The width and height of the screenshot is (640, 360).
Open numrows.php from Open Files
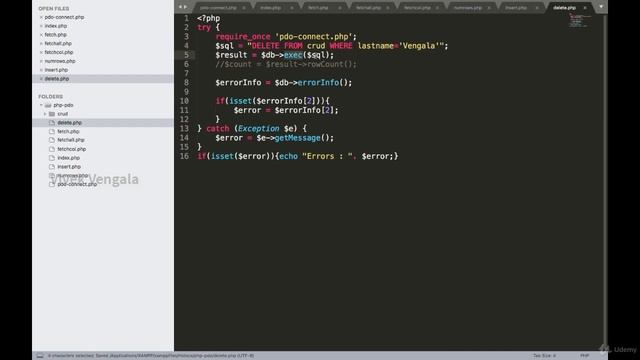(60, 61)
